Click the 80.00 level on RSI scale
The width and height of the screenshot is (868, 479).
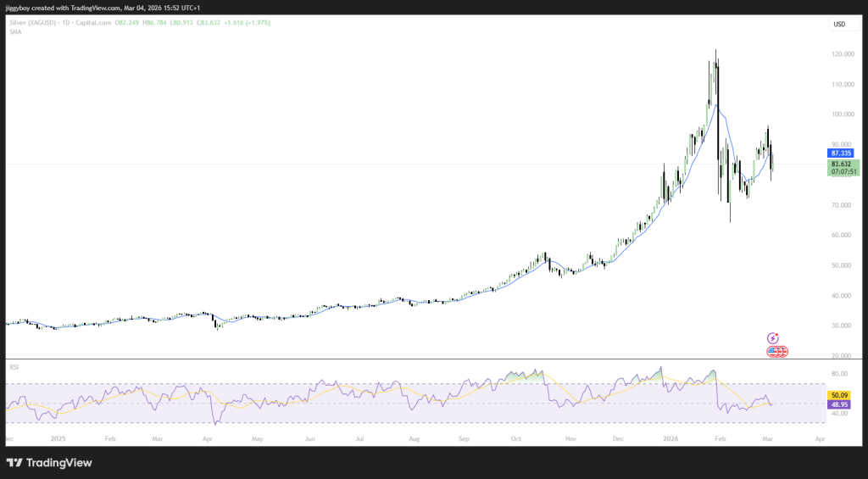(x=840, y=373)
